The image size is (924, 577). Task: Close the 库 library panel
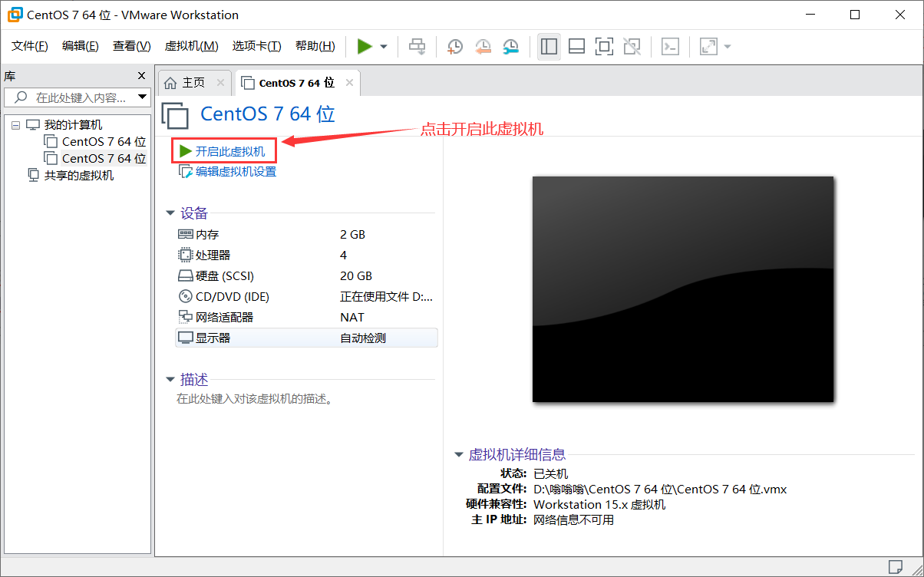141,75
